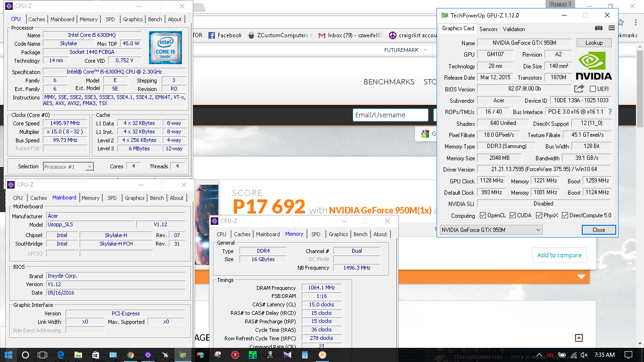Expand the orange bar arrow on webpage
This screenshot has height=362, width=644.
[581, 277]
